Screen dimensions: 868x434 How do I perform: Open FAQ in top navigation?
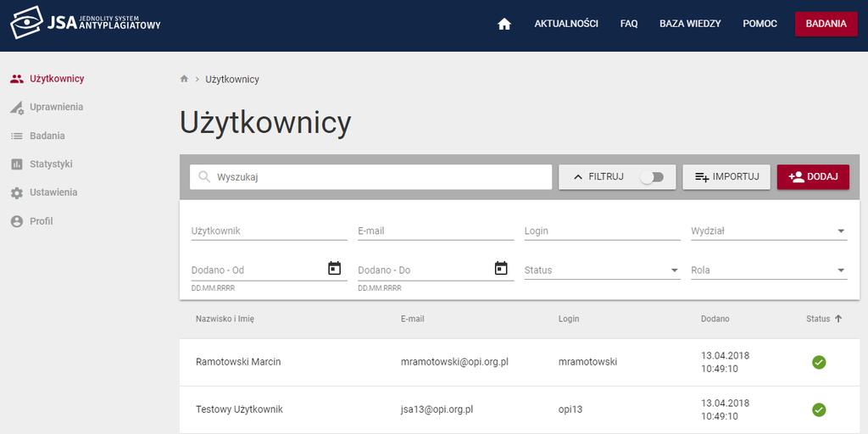(x=629, y=24)
